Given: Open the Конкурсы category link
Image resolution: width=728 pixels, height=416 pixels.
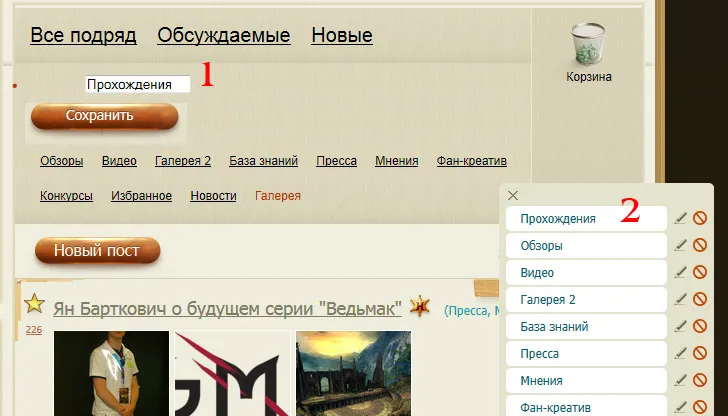Looking at the screenshot, I should [x=67, y=196].
